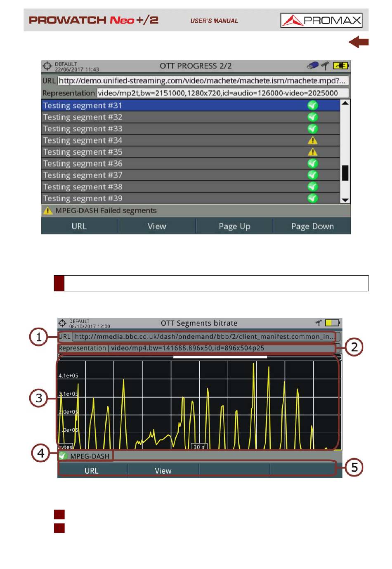Click green check of segment #36

313,163
